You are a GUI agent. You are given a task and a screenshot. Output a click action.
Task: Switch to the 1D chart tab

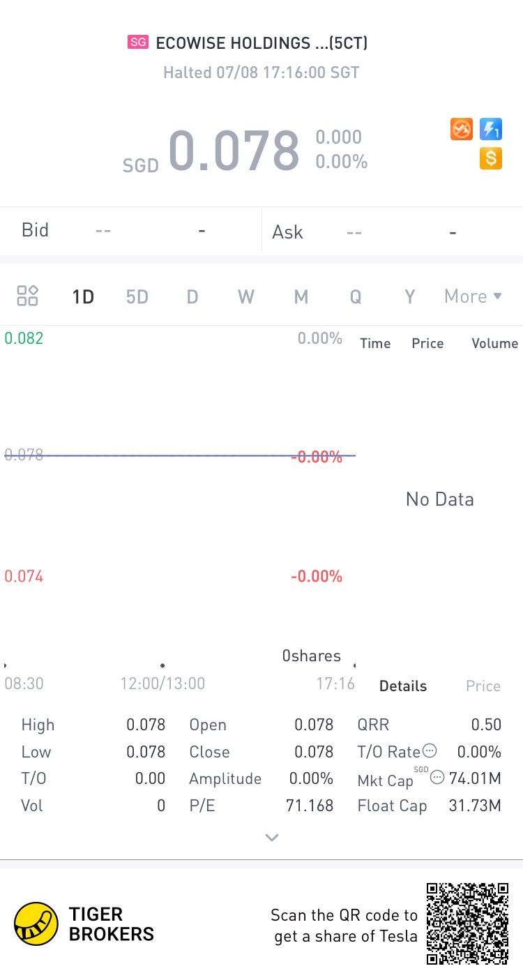point(83,297)
